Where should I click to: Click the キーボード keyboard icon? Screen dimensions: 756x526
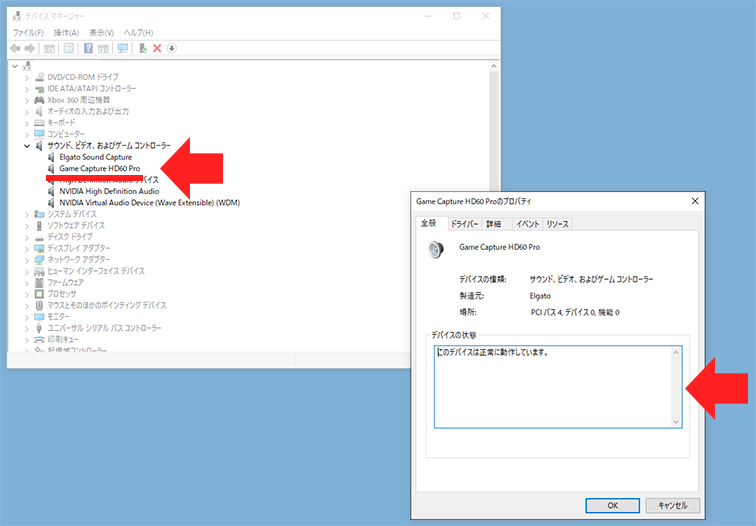click(40, 122)
